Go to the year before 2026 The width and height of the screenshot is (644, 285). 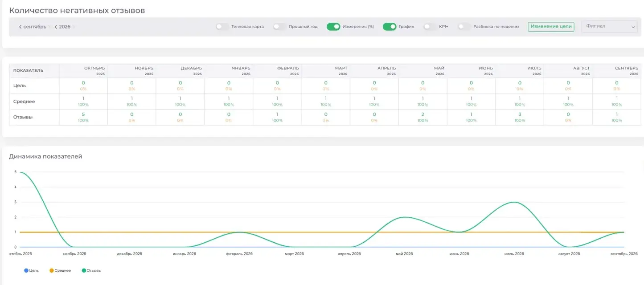pyautogui.click(x=56, y=27)
